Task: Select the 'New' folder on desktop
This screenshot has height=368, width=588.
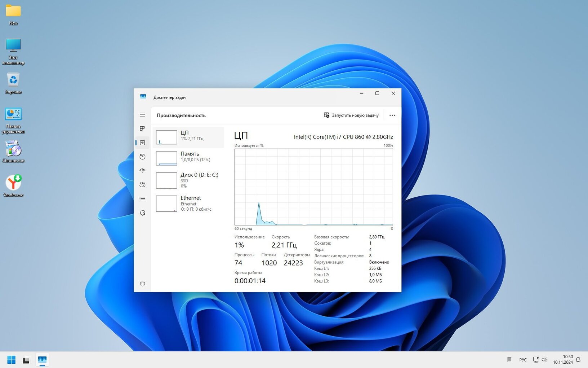Action: (x=13, y=15)
